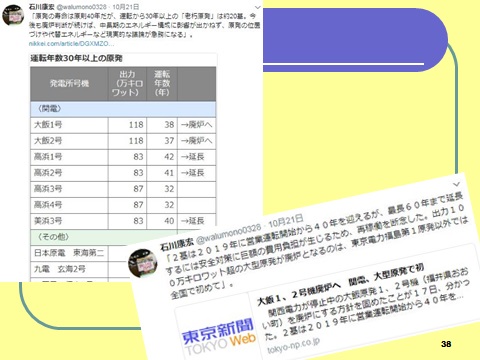This screenshot has height=360, width=480.
Task: Expand the chevron menu on tilted tweet
Action: coord(456,184)
